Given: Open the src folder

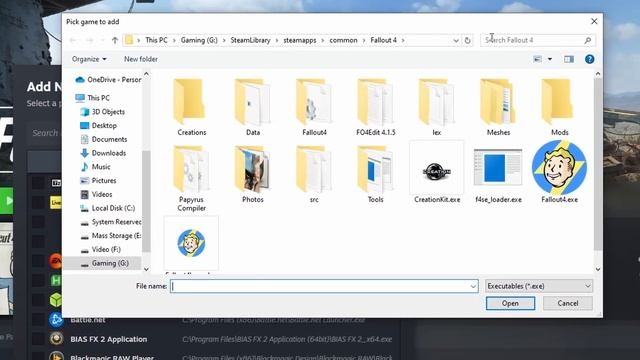Looking at the screenshot, I should click(314, 174).
